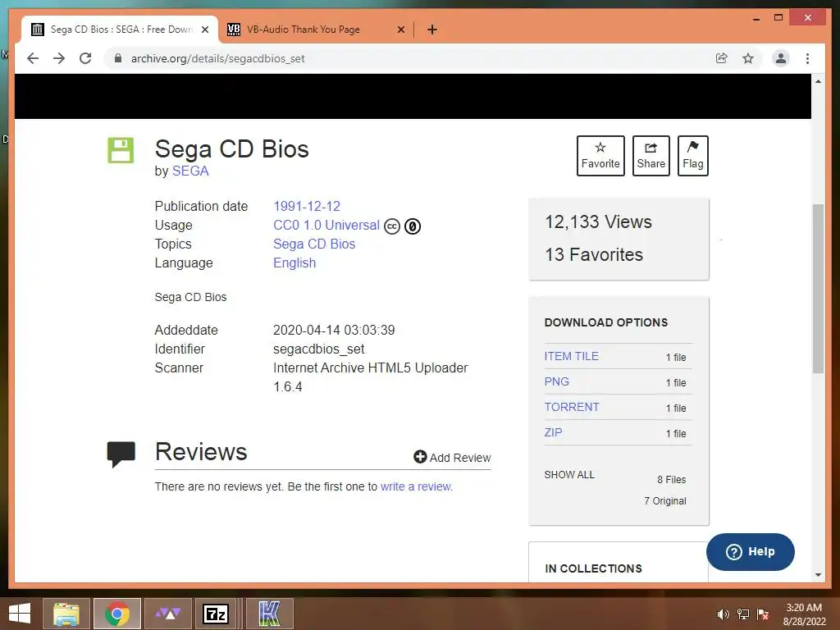Click the network tray icon
Image resolution: width=840 pixels, height=630 pixels.
point(743,614)
